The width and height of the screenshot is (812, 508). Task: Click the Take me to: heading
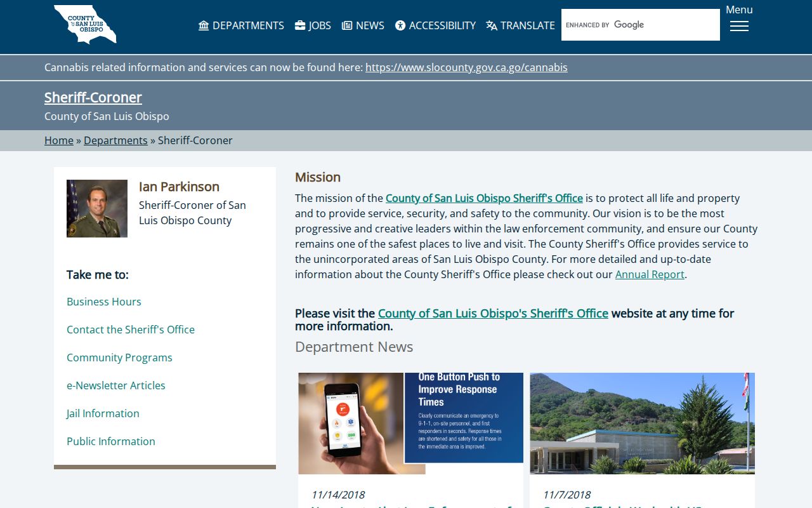pos(98,274)
